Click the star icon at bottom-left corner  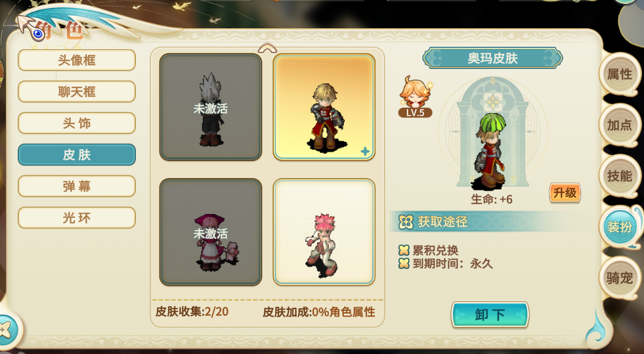[6, 329]
